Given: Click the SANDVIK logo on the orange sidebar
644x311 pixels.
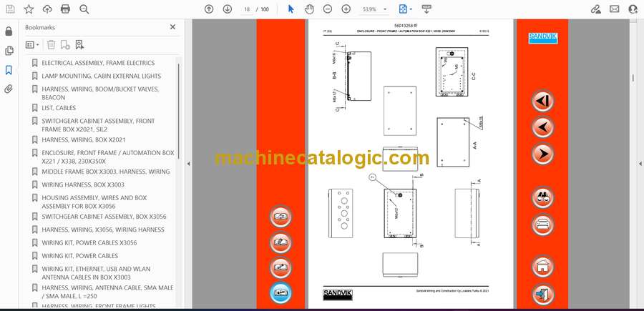Looking at the screenshot, I should click(542, 38).
